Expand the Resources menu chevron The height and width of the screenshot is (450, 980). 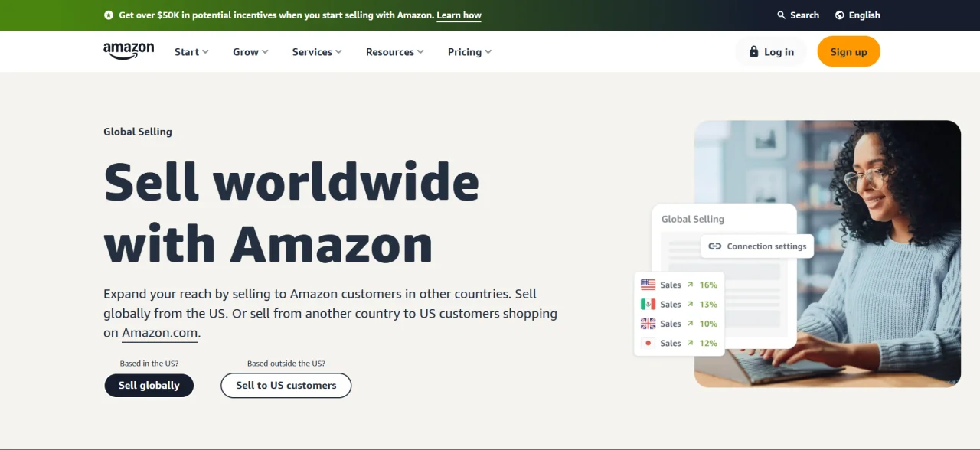tap(420, 52)
